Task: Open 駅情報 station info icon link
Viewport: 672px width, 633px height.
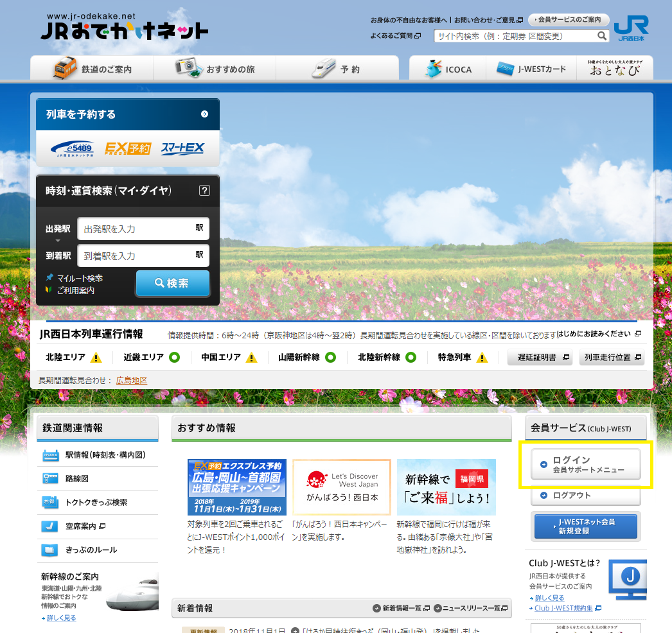Action: (x=51, y=455)
